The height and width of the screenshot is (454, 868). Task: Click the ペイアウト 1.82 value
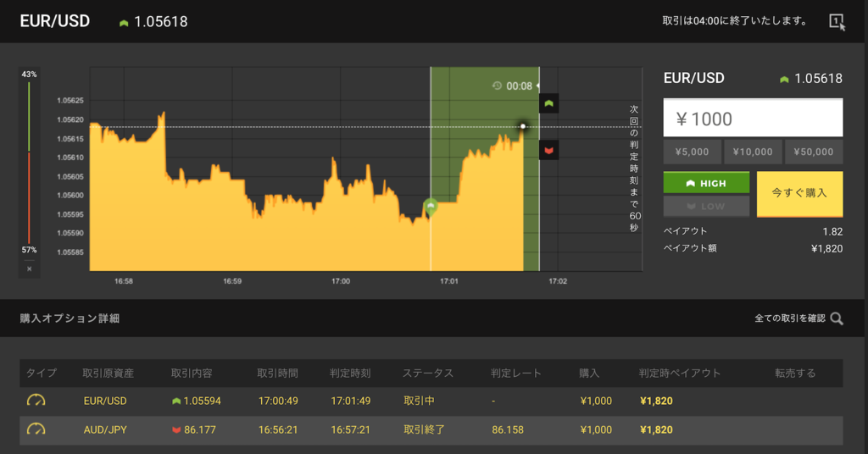pos(832,232)
